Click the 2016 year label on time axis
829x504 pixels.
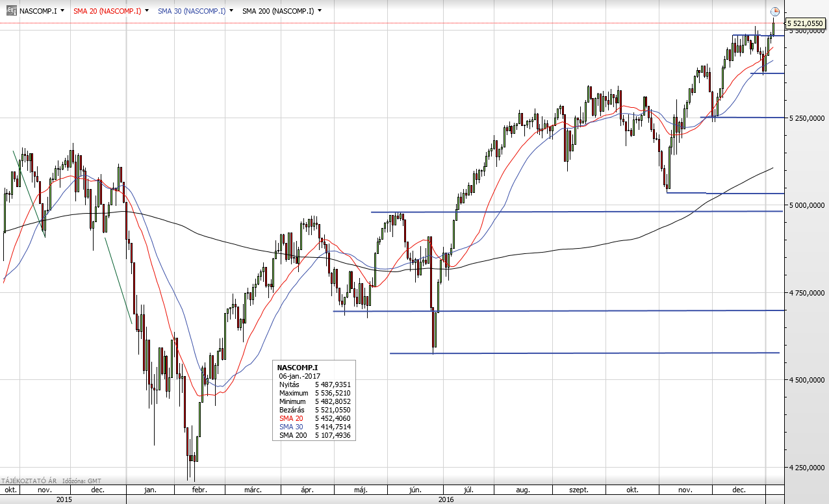tap(446, 499)
